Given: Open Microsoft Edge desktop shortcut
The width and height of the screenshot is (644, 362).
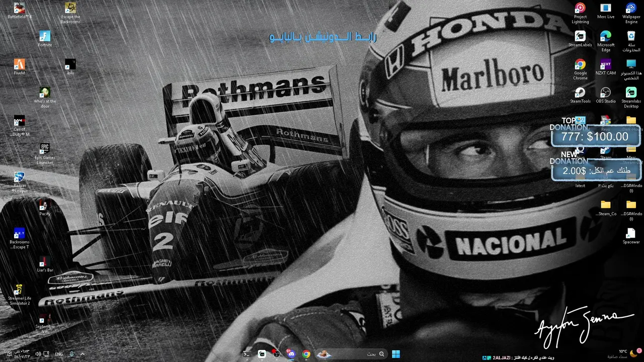Looking at the screenshot, I should (x=606, y=41).
